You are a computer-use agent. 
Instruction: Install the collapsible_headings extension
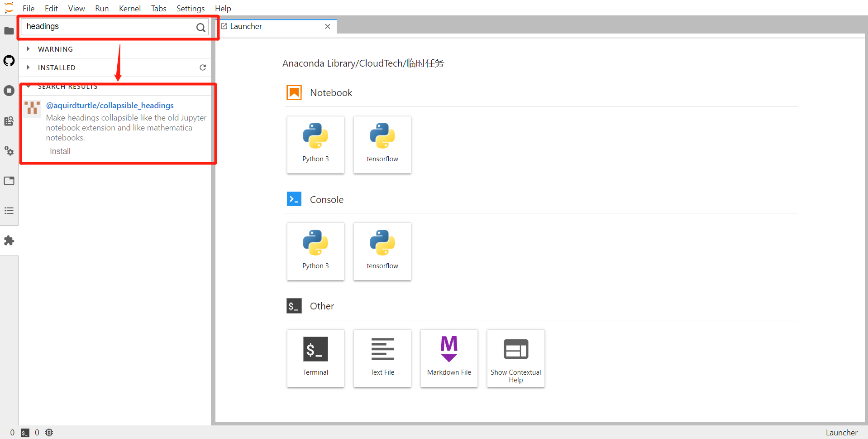point(60,151)
